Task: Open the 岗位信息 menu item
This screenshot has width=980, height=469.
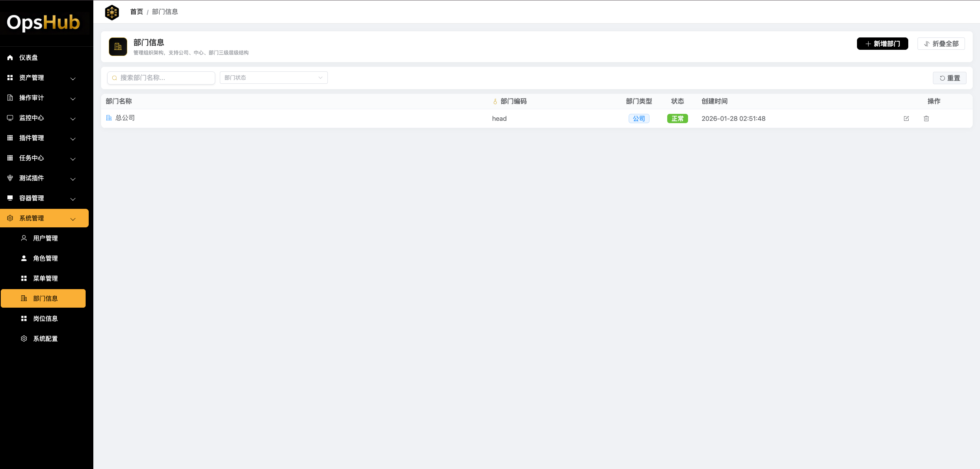Action: (x=45, y=318)
